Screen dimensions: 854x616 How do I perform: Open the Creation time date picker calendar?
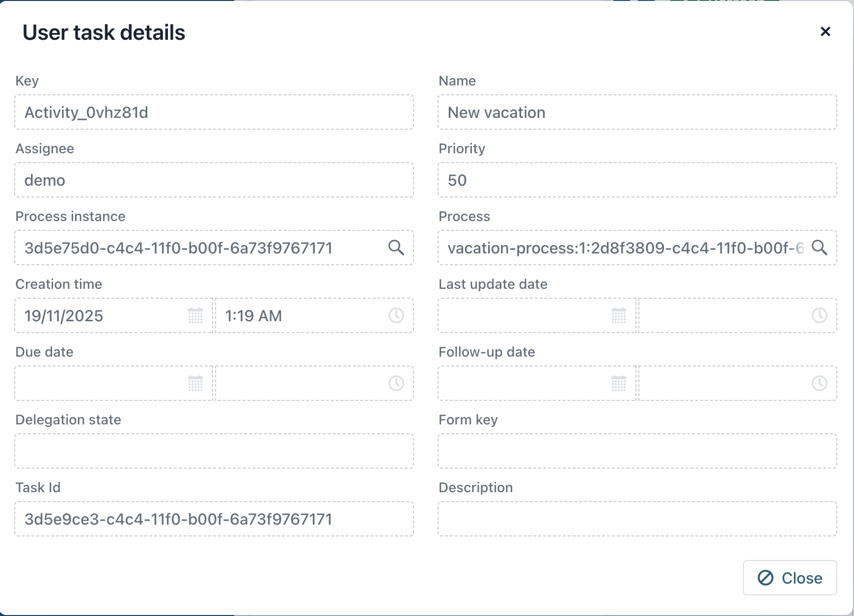(195, 316)
